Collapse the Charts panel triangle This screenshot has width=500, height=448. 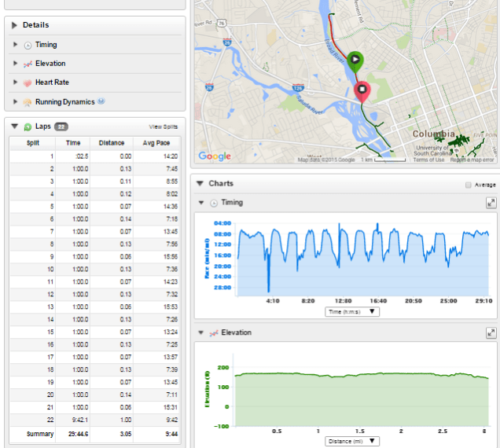tap(200, 184)
